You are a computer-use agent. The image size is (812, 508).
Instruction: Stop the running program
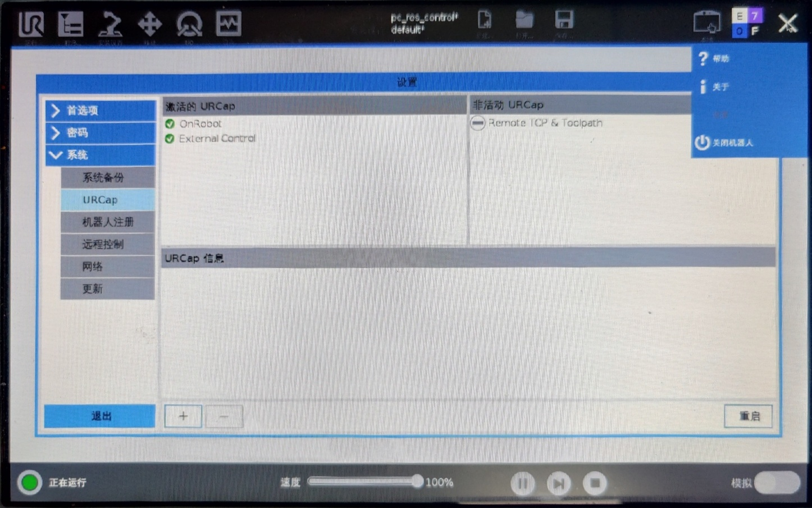[x=595, y=483]
